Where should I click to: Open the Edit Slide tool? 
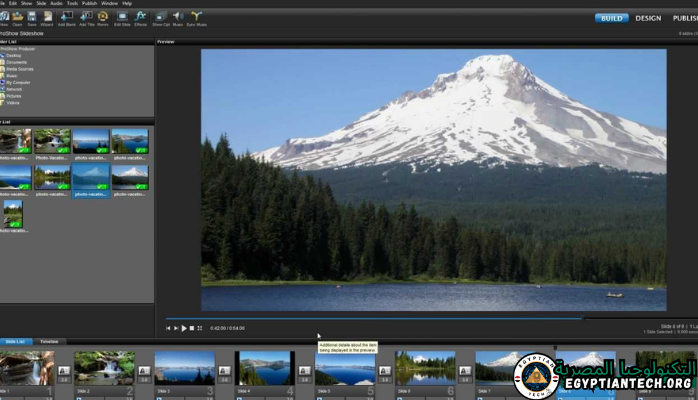pyautogui.click(x=122, y=17)
